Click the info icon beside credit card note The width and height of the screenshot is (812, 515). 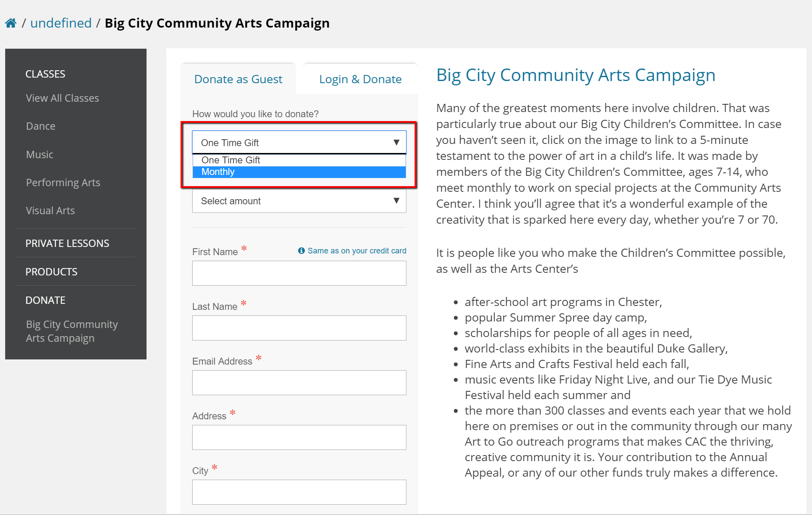[x=301, y=251]
